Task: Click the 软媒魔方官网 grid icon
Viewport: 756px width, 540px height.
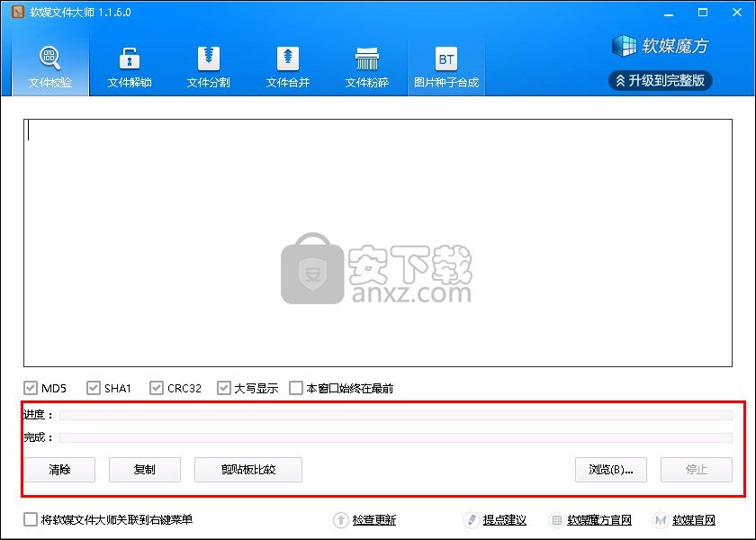Action: click(x=556, y=520)
